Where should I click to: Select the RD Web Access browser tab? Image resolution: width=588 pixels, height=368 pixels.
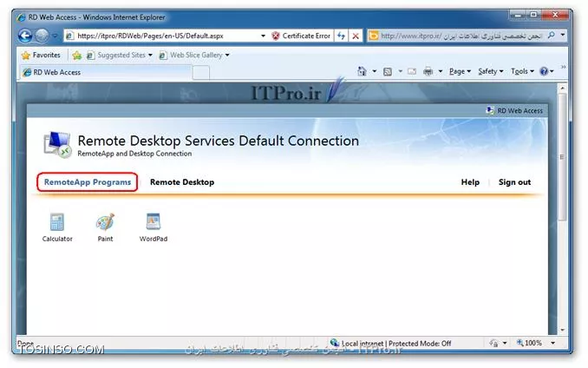(106, 72)
